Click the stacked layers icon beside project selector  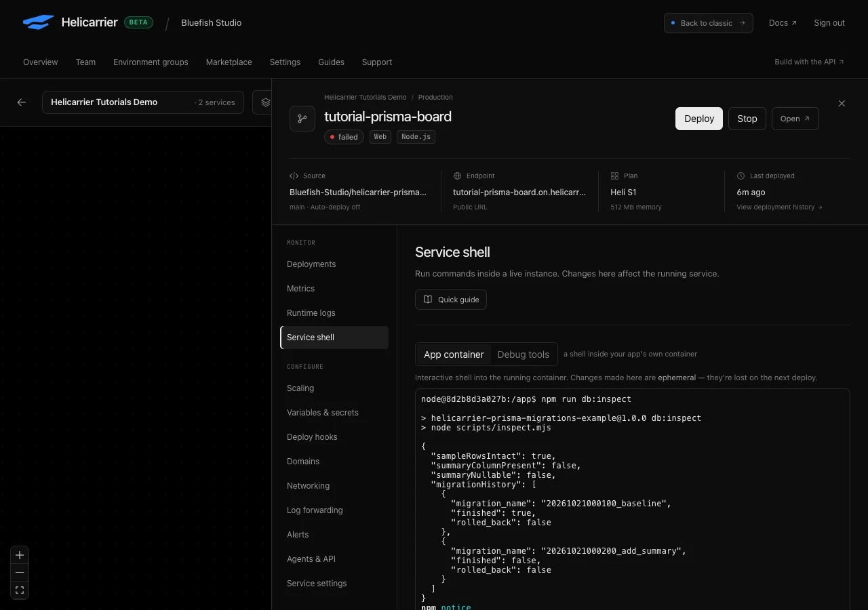tap(265, 102)
